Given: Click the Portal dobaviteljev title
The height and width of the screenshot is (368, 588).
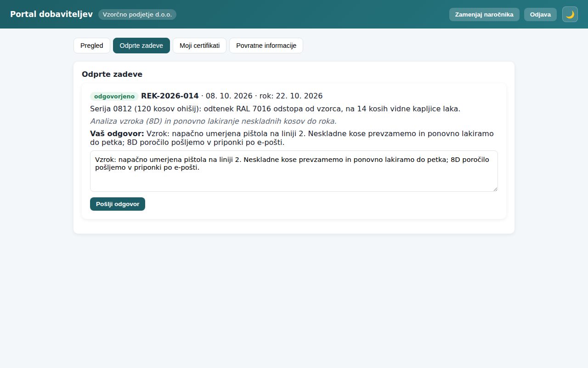Looking at the screenshot, I should (51, 14).
